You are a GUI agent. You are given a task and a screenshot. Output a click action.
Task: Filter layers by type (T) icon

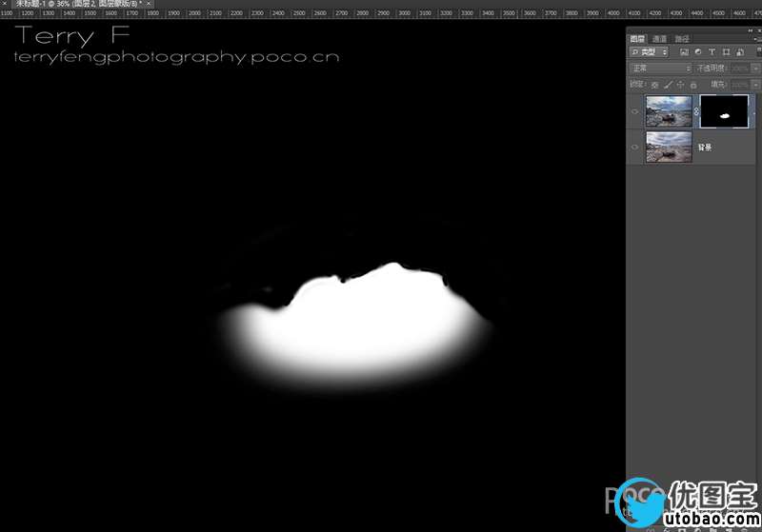(712, 52)
